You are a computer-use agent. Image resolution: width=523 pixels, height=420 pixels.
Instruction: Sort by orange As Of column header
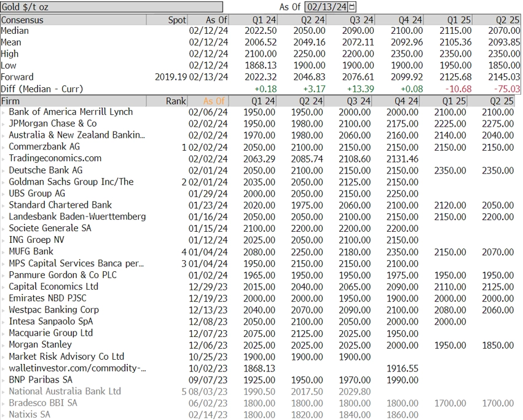pyautogui.click(x=208, y=101)
